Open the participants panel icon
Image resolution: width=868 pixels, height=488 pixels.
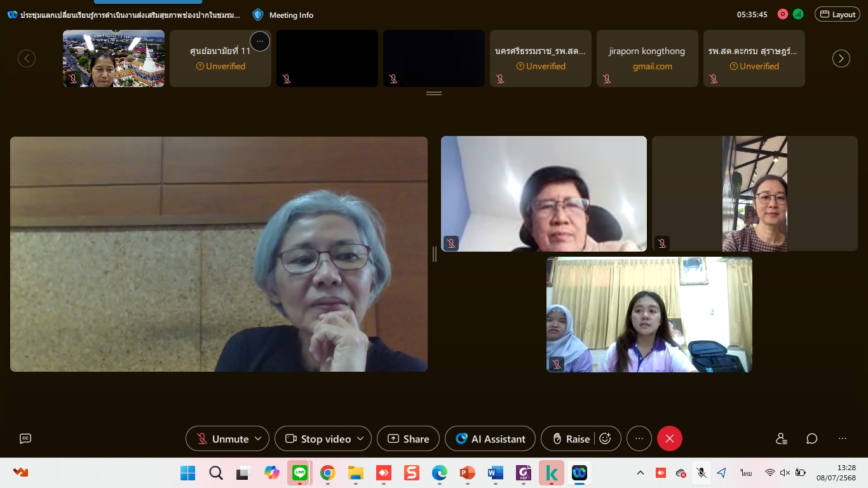point(782,438)
